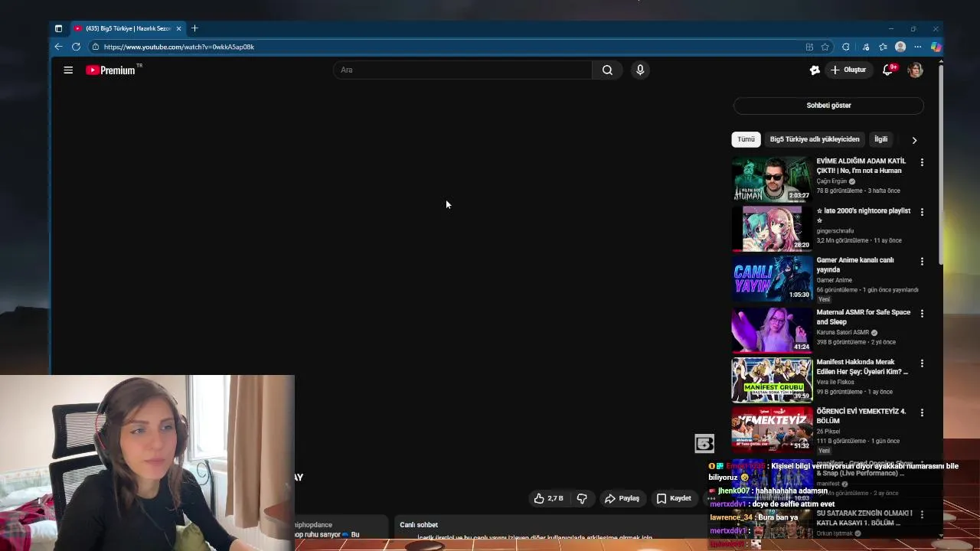Open Maternal ASMR video thumbnail
Image resolution: width=980 pixels, height=551 pixels.
(x=772, y=330)
